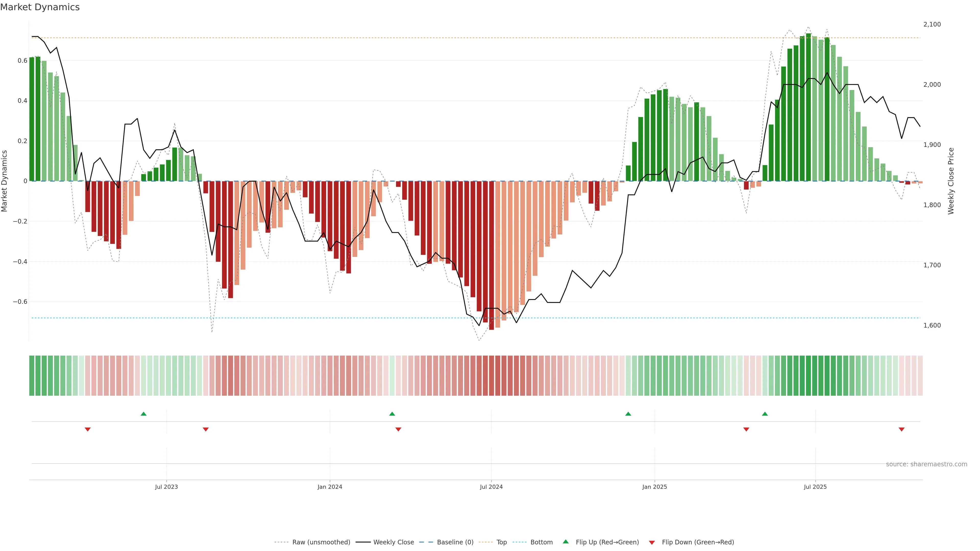The width and height of the screenshot is (980, 551).
Task: Hide the Bottom threshold legend series
Action: click(x=541, y=542)
